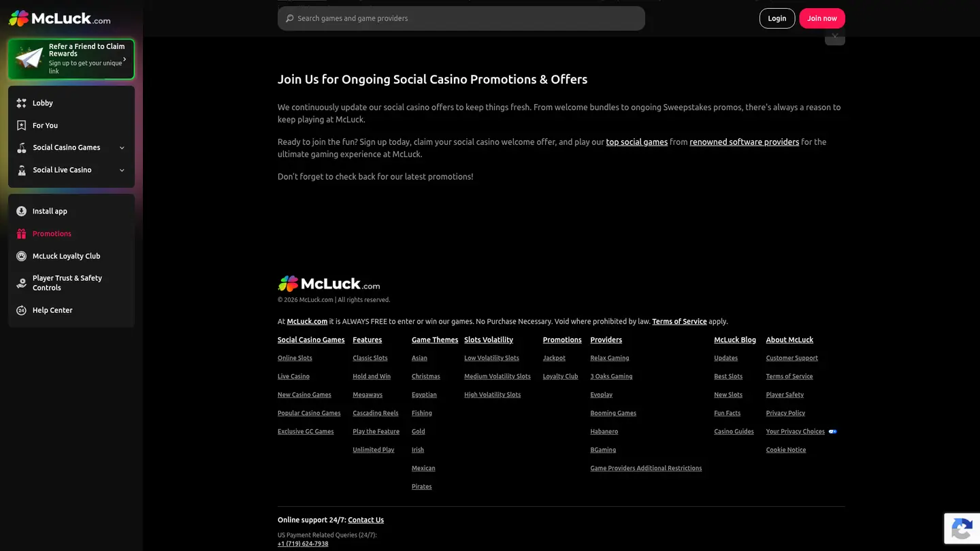Open the Refer a Friend banner arrow

pyautogui.click(x=125, y=59)
